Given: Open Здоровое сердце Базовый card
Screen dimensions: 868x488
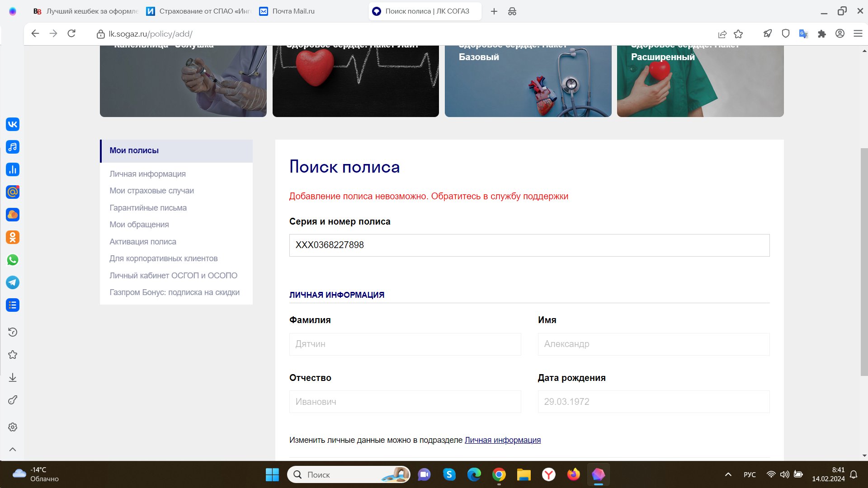Looking at the screenshot, I should coord(528,81).
